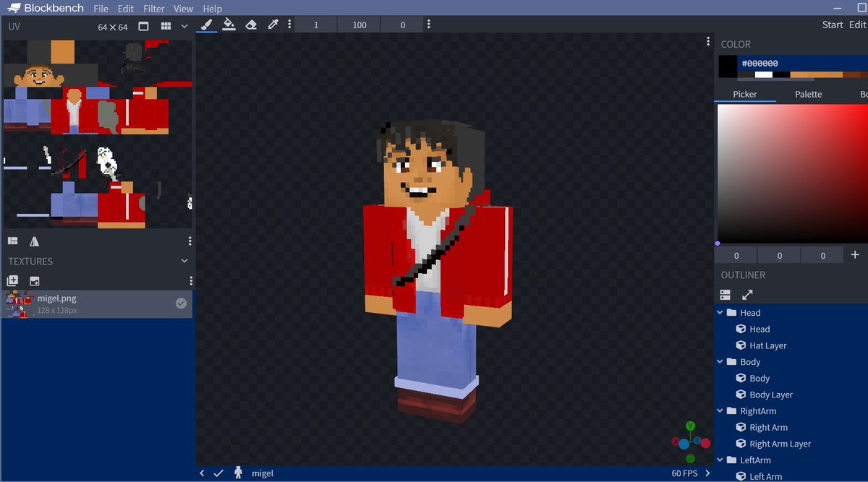Click right chevron next to FPS counter
Image resolution: width=868 pixels, height=482 pixels.
tap(707, 473)
